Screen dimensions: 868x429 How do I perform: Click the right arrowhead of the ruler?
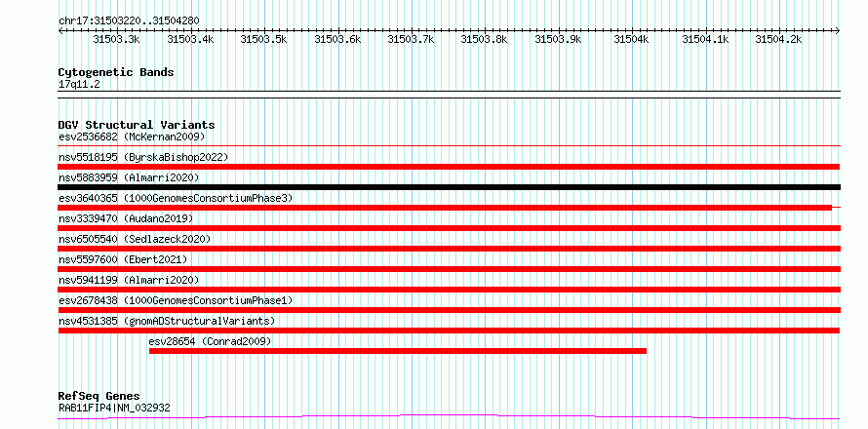tap(838, 31)
